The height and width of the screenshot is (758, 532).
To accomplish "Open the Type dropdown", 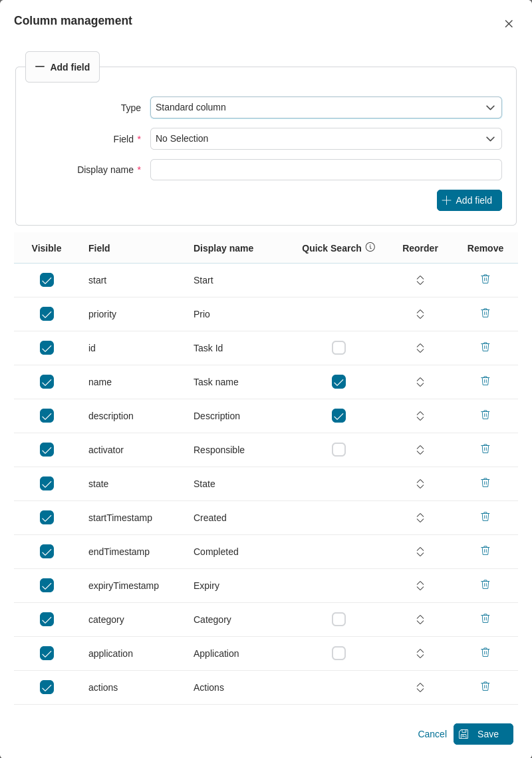I will [326, 107].
